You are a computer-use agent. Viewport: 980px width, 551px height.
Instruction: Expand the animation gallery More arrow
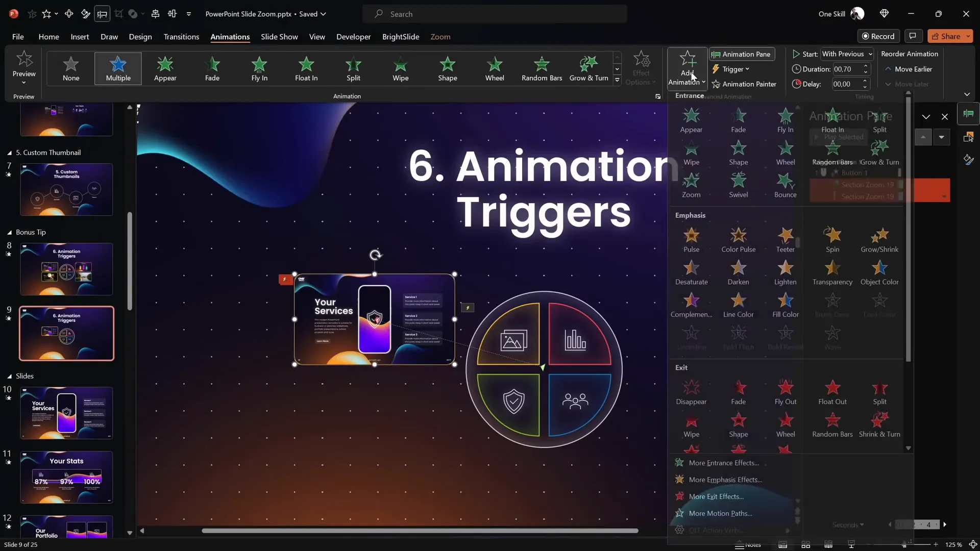tap(617, 80)
